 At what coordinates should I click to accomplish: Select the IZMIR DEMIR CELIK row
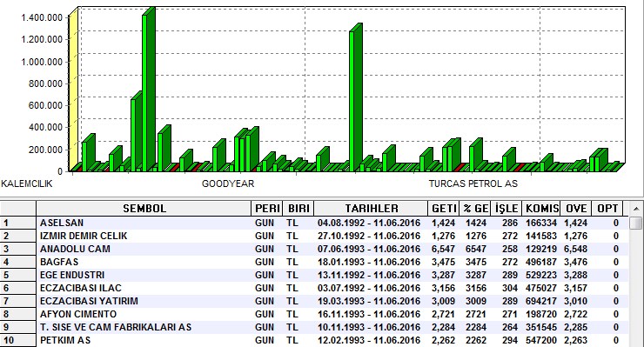[332, 237]
